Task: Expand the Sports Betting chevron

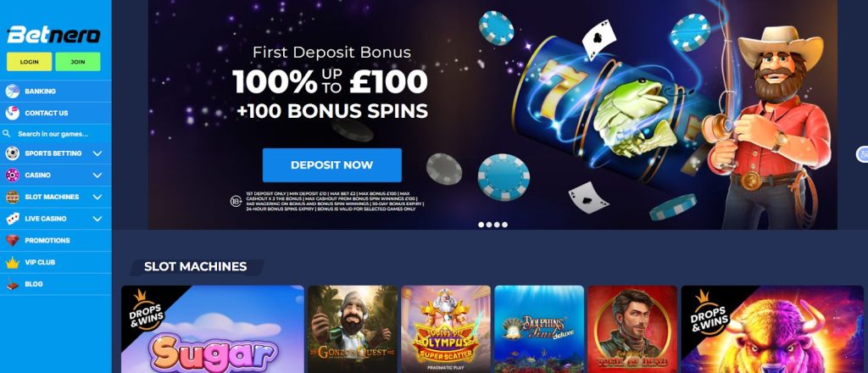Action: pos(97,153)
